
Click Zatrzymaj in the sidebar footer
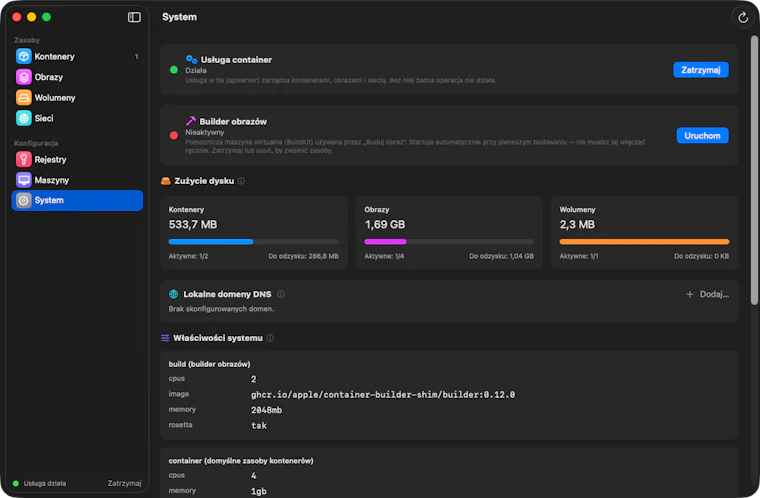point(124,483)
